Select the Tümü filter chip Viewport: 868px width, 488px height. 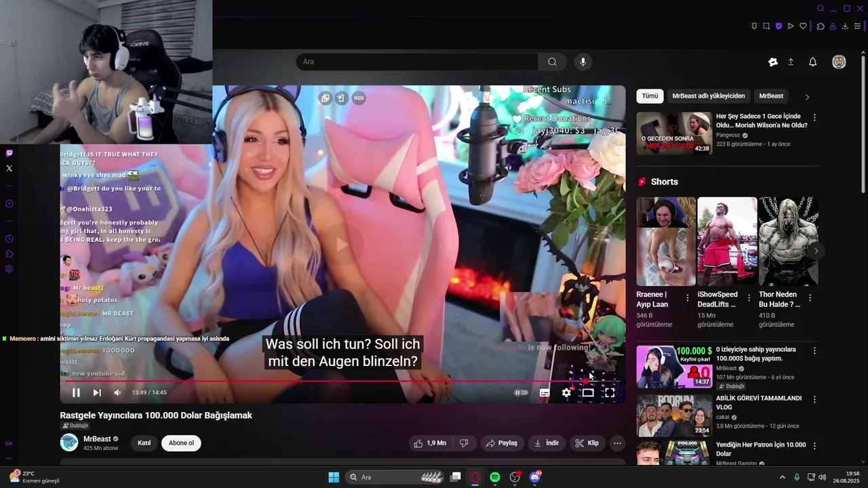pyautogui.click(x=650, y=96)
